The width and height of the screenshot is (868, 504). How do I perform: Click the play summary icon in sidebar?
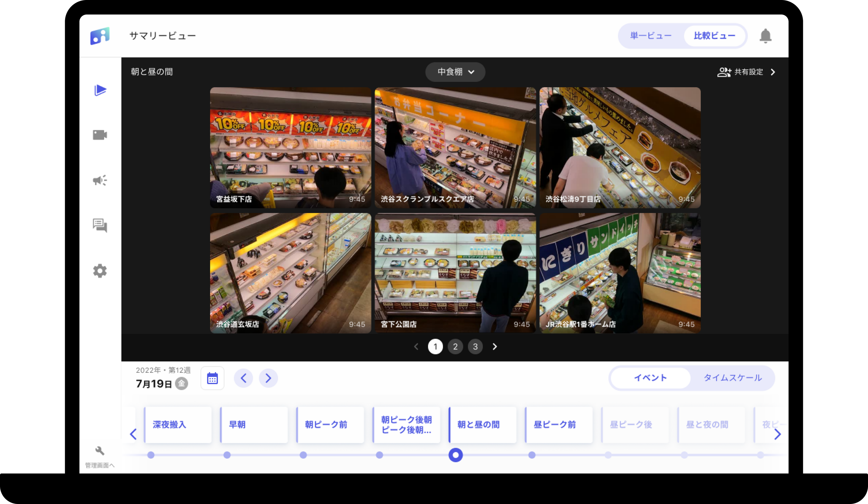(x=100, y=90)
